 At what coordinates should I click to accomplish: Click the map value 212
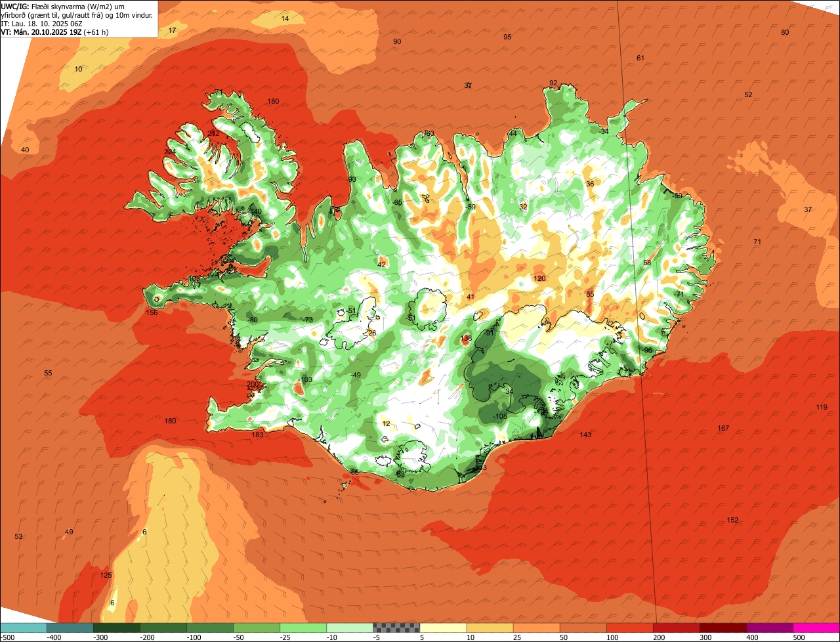[213, 133]
